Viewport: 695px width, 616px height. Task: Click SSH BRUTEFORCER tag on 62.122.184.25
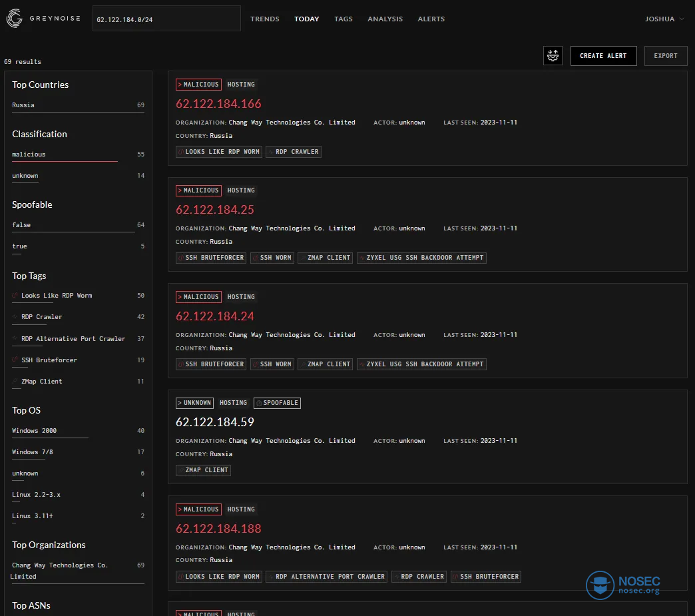(x=211, y=258)
